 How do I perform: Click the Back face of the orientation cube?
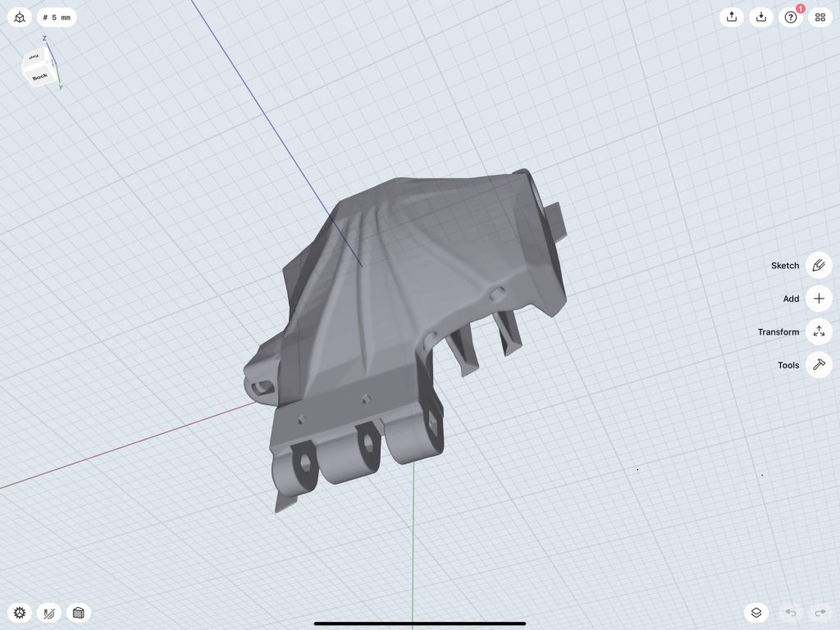pyautogui.click(x=39, y=77)
